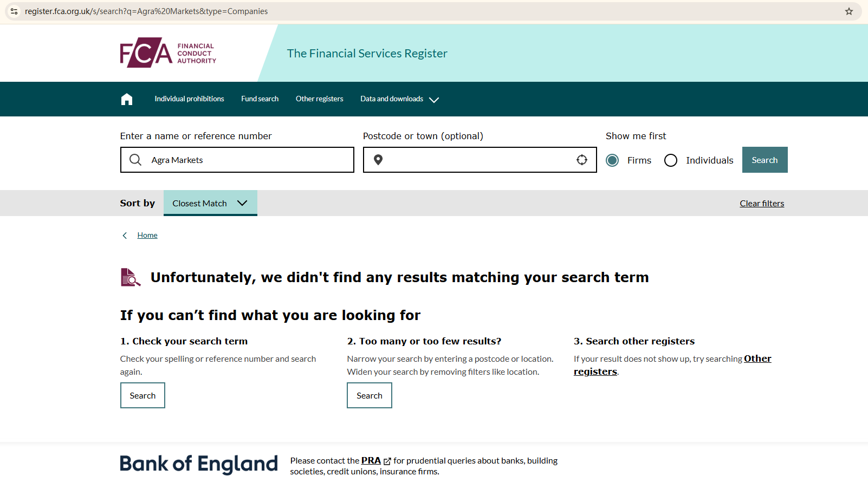
Task: Click Search under Check your search term
Action: click(142, 396)
